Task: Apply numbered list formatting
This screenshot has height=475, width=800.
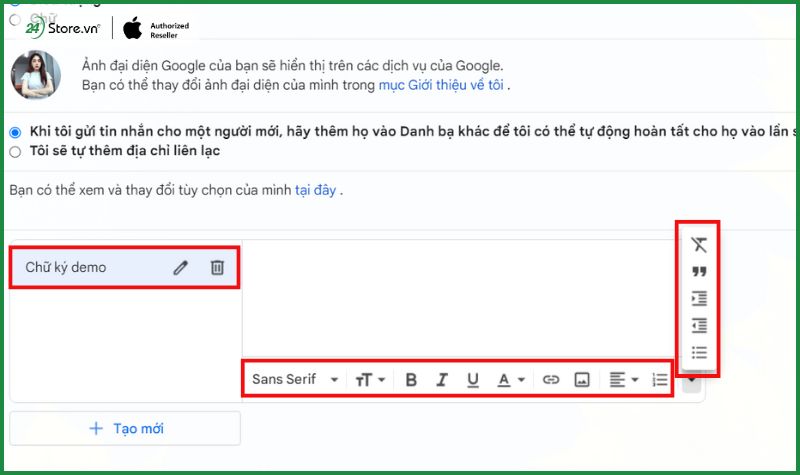Action: point(660,380)
